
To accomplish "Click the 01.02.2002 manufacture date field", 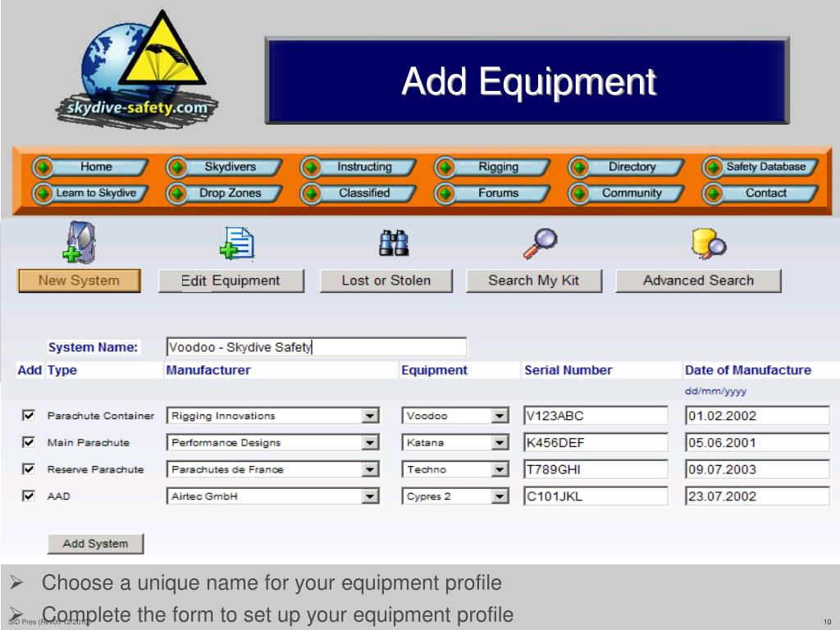I will tap(757, 416).
